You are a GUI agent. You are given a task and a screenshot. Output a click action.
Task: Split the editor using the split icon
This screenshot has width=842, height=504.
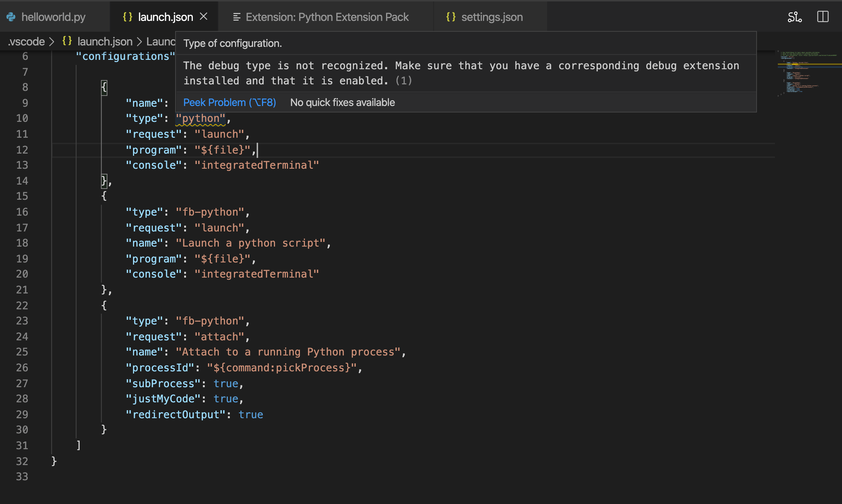pyautogui.click(x=823, y=16)
